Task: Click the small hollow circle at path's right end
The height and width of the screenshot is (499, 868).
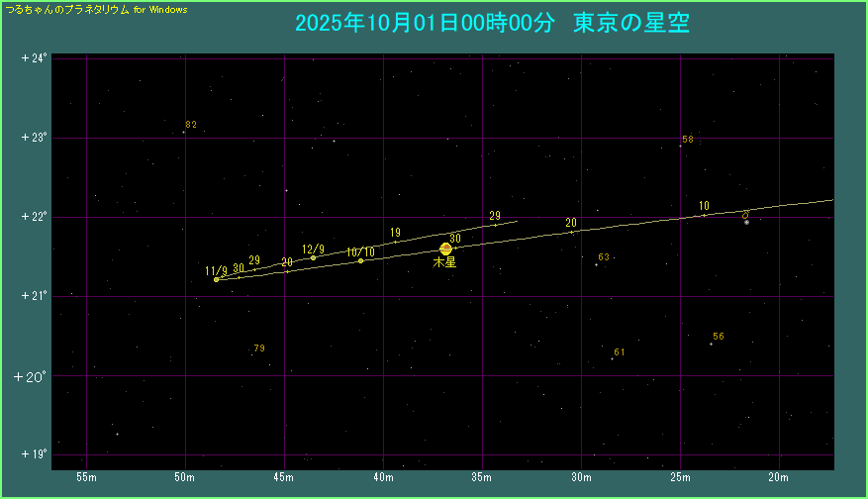Action: (x=745, y=215)
